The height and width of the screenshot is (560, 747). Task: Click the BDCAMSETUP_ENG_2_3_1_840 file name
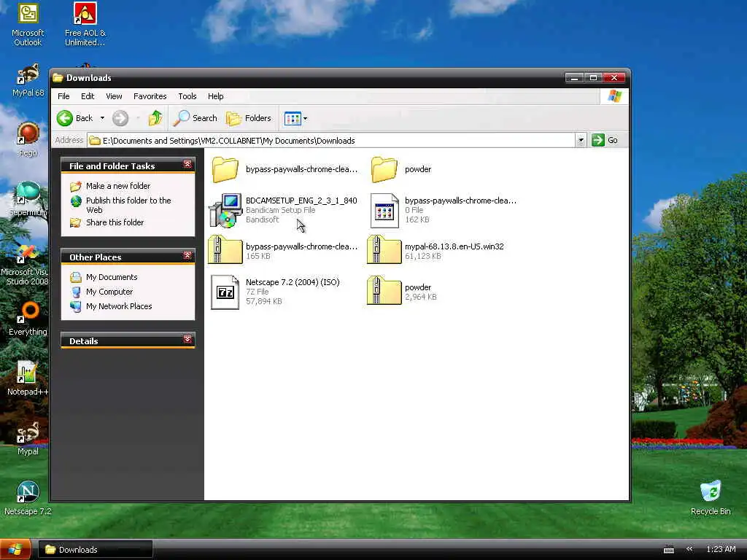[301, 201]
